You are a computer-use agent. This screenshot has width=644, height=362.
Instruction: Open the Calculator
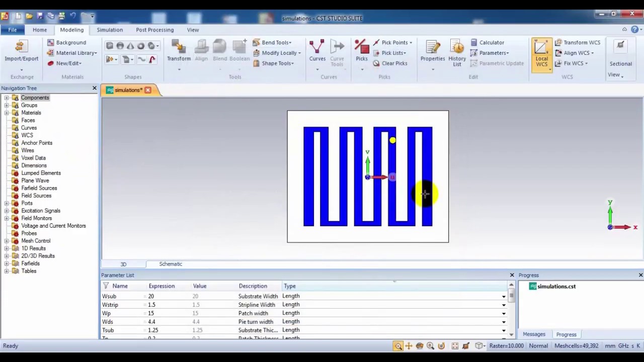pos(487,43)
